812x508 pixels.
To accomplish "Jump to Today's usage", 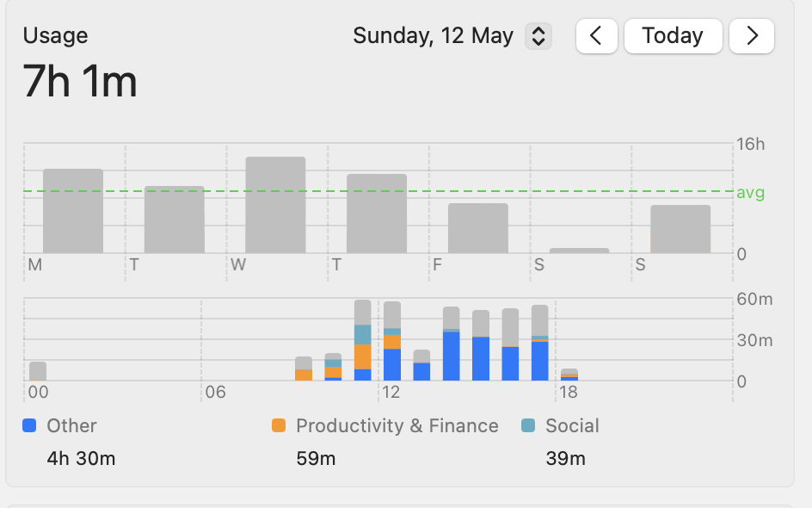I will (x=673, y=36).
